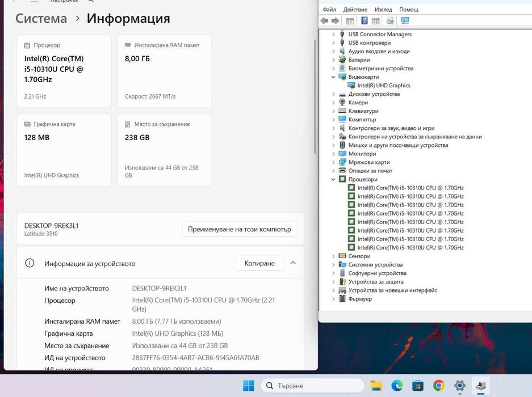Select the Компютър tree category

click(x=362, y=119)
